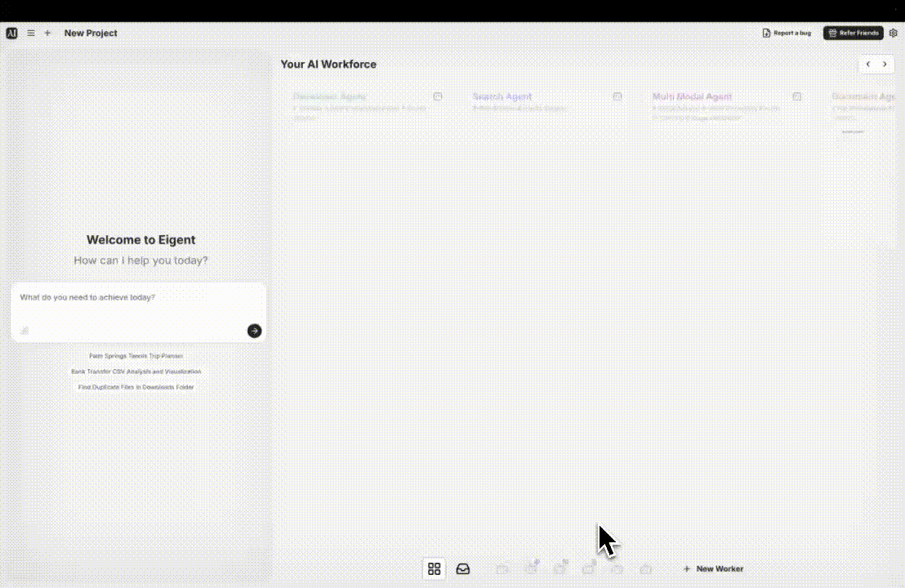The image size is (905, 588).
Task: Open Refer Friends
Action: [853, 33]
